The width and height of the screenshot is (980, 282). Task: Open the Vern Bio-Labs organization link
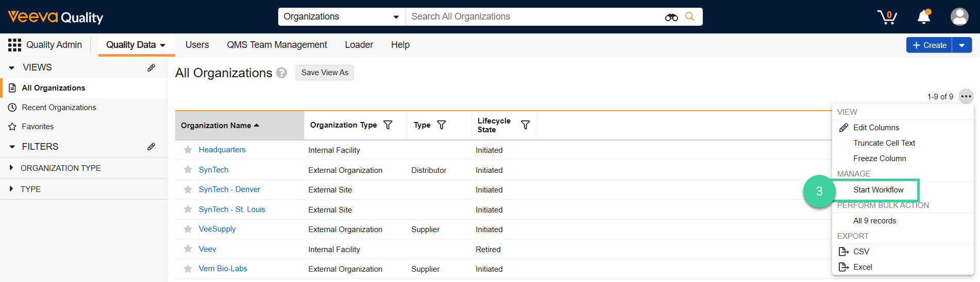(x=223, y=269)
